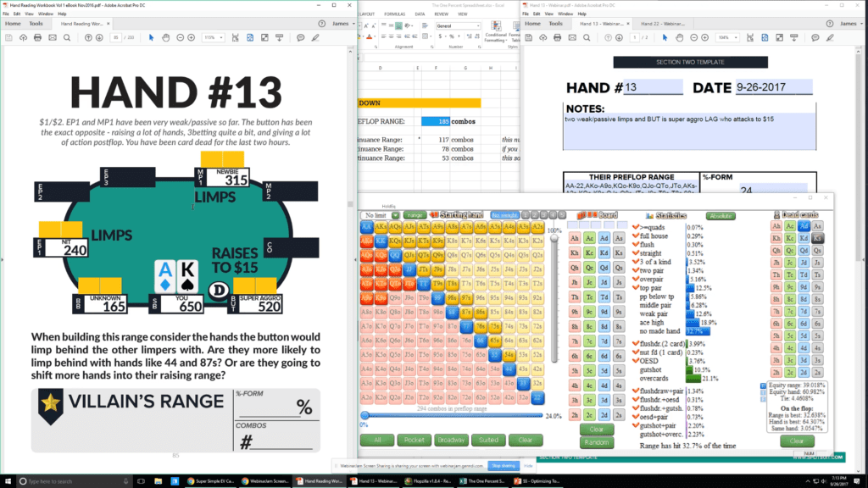
Task: Click Search magnifier in Hand Reading Workbook toolbar
Action: [x=67, y=37]
